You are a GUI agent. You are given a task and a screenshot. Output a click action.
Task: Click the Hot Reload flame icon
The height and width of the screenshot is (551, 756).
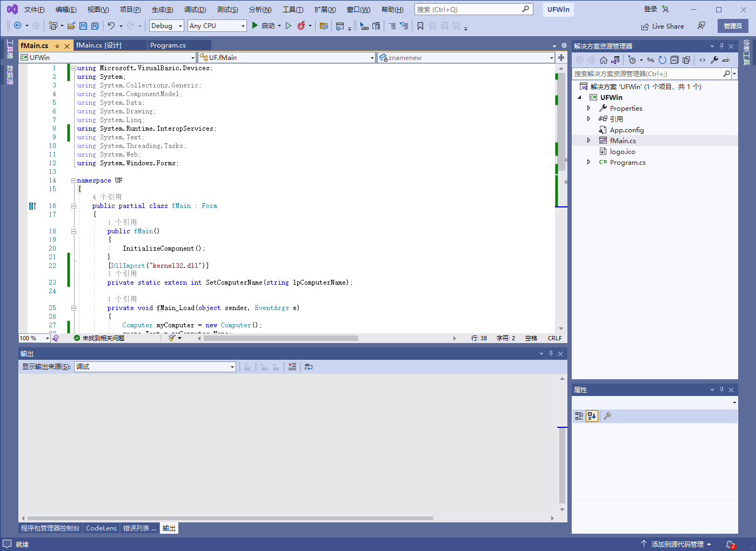coord(302,25)
